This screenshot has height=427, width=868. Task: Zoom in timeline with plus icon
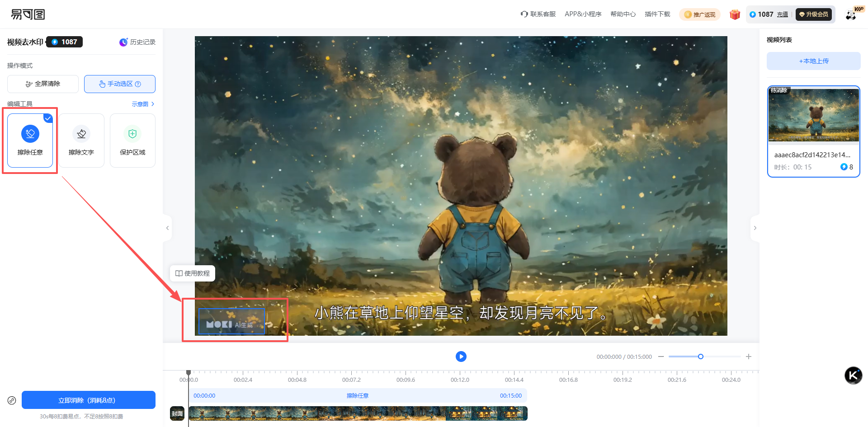(749, 357)
